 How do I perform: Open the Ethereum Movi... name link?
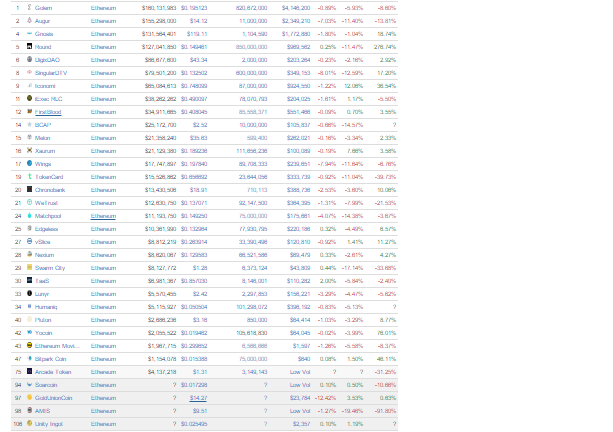coord(57,346)
